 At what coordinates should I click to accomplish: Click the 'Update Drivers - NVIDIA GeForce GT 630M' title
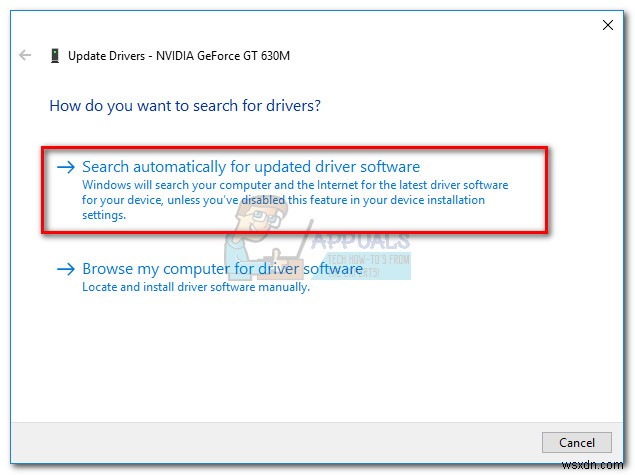click(179, 55)
